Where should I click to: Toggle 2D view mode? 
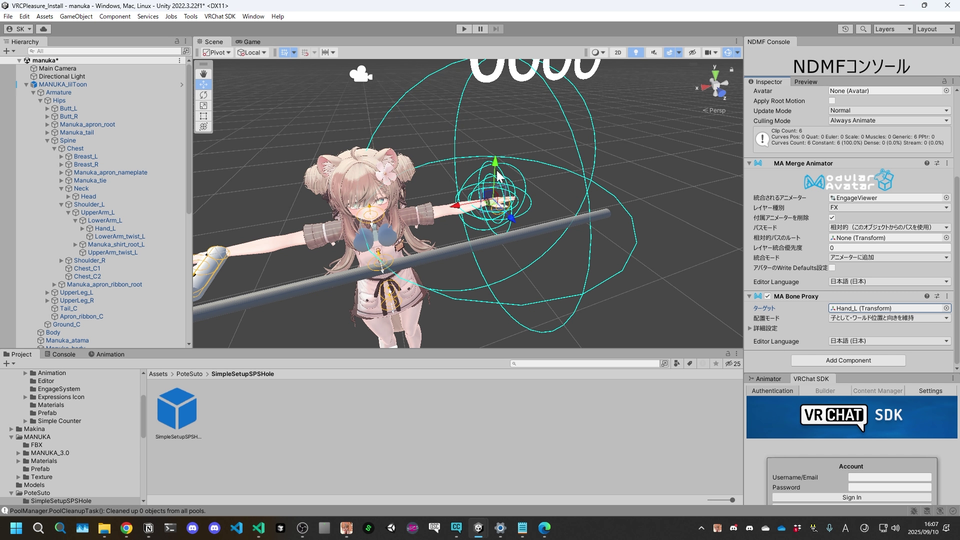click(618, 52)
